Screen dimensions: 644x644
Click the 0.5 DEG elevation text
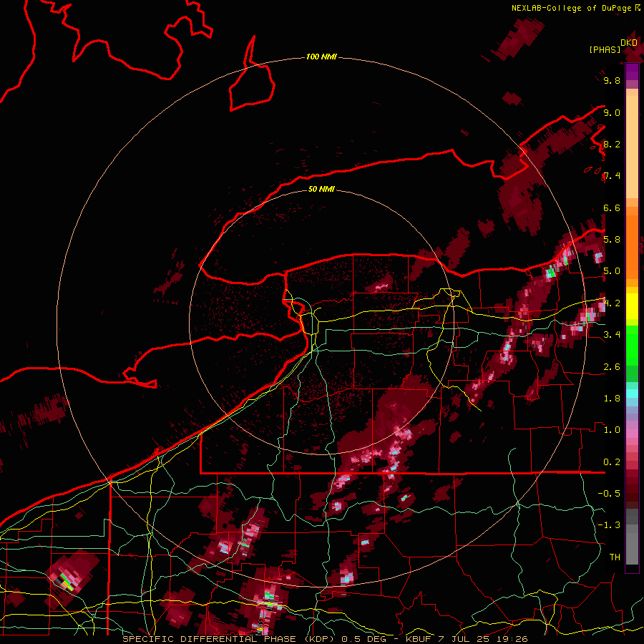(365, 639)
